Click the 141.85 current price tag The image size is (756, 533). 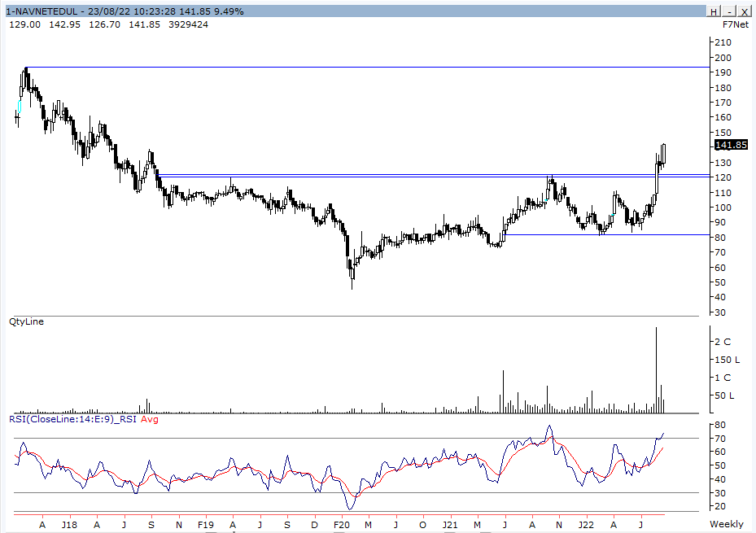(x=732, y=145)
